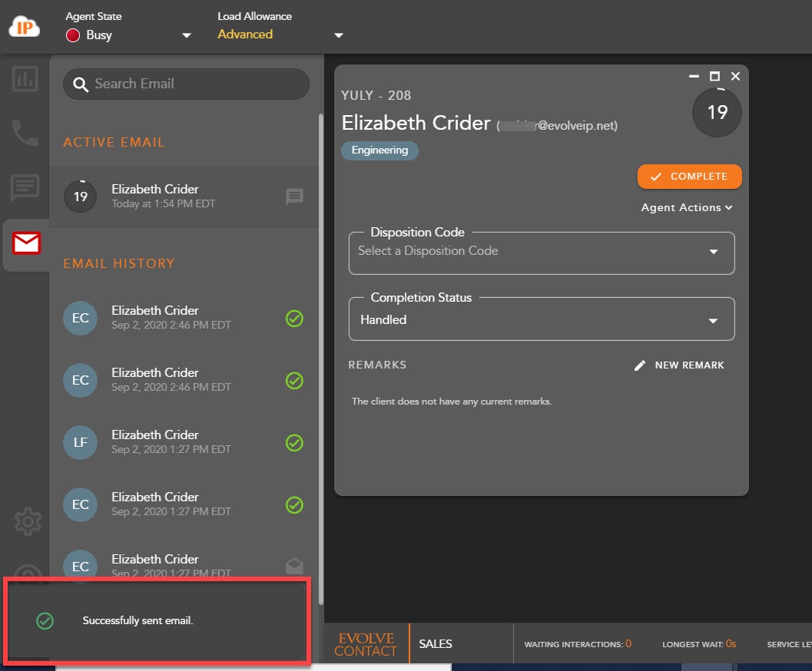Click pencil icon beside New Remark
The image size is (812, 671).
pos(640,365)
